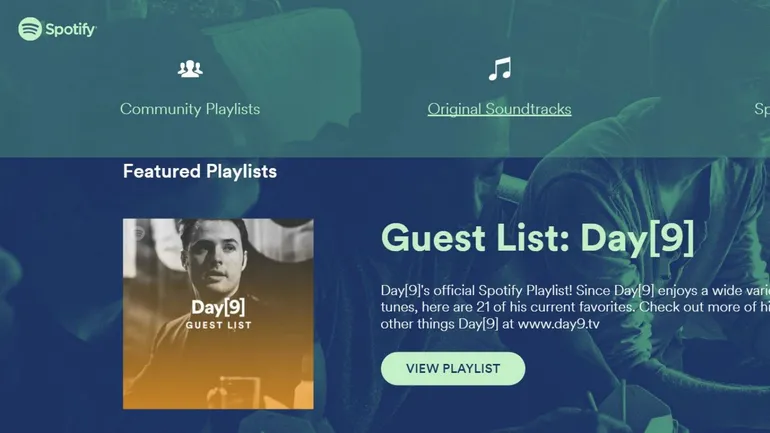Click the VIEW PLAYLIST button
This screenshot has height=433, width=770.
coord(453,369)
